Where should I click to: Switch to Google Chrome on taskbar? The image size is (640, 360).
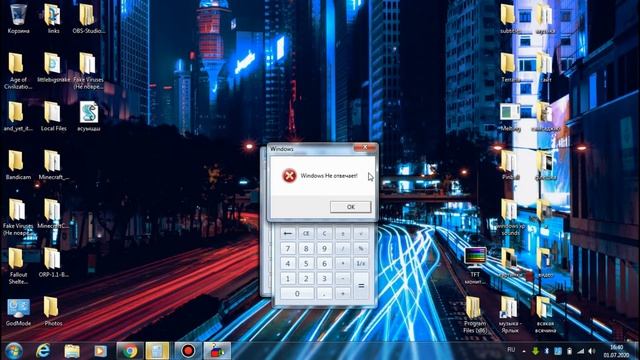click(x=130, y=351)
